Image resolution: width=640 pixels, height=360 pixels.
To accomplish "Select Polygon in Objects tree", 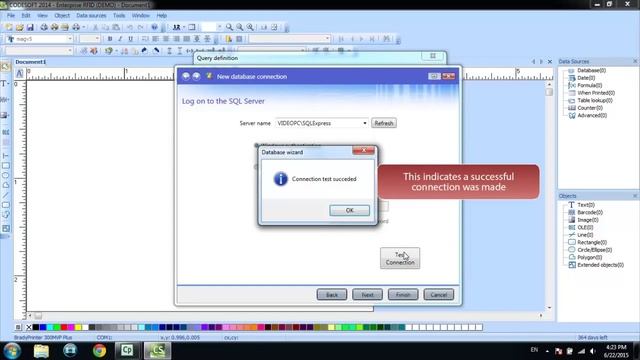I will pyautogui.click(x=589, y=258).
